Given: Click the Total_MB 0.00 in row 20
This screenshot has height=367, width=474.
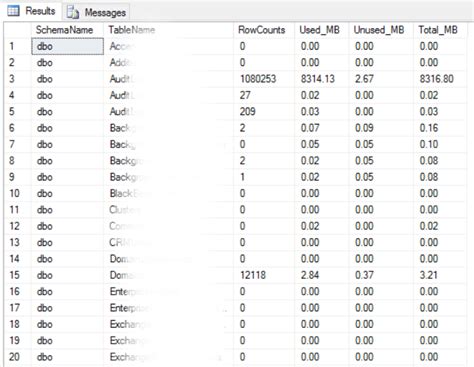Looking at the screenshot, I should (x=429, y=357).
